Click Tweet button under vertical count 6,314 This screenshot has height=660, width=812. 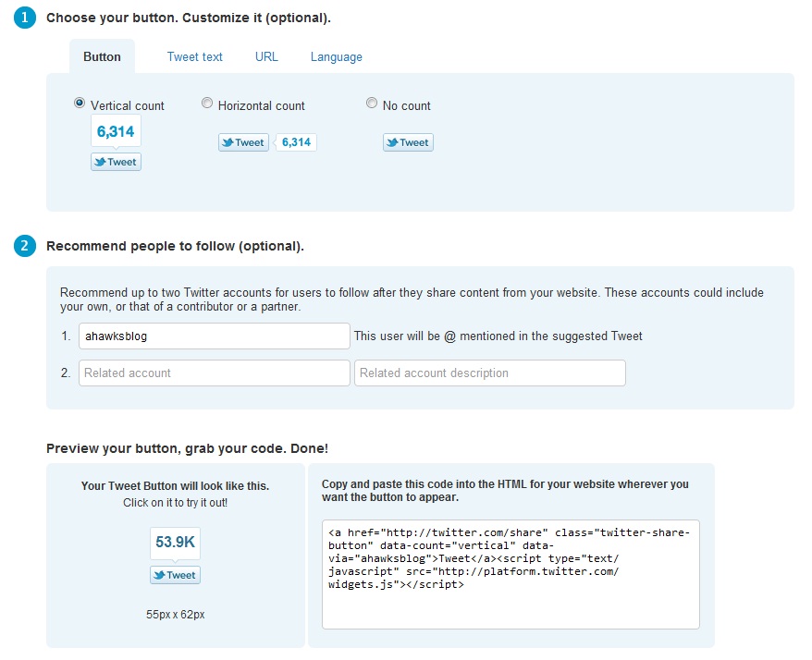[116, 162]
